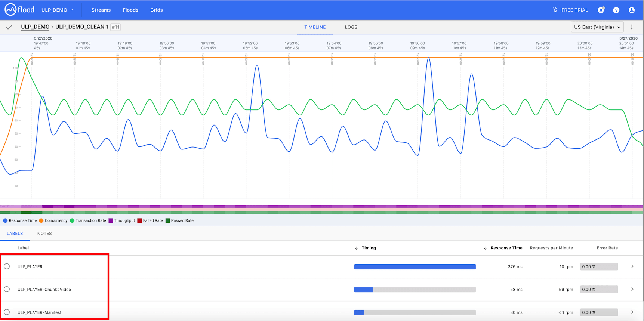Open the ULP_DEMO project dropdown
The height and width of the screenshot is (321, 644).
(57, 10)
